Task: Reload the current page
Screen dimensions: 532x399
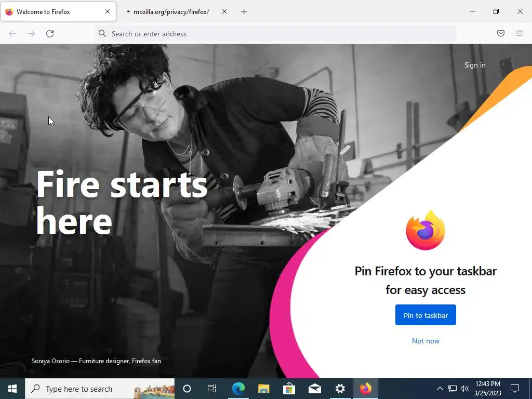Action: pos(50,34)
